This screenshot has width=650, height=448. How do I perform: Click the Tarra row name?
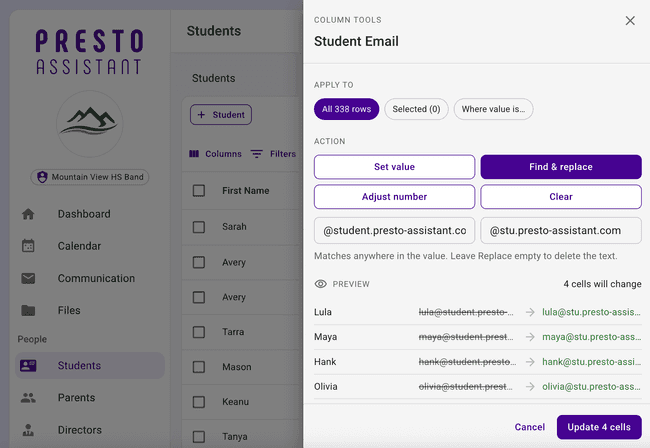tap(233, 332)
